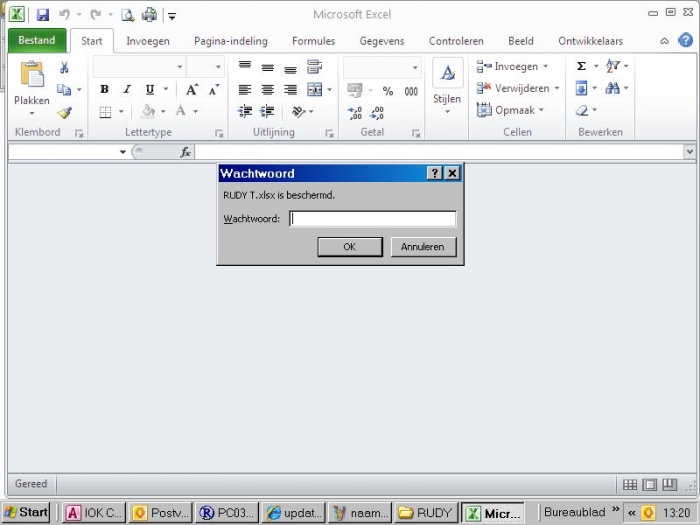Viewport: 700px width, 525px height.
Task: Click the Wachtwoord password input field
Action: click(x=373, y=219)
